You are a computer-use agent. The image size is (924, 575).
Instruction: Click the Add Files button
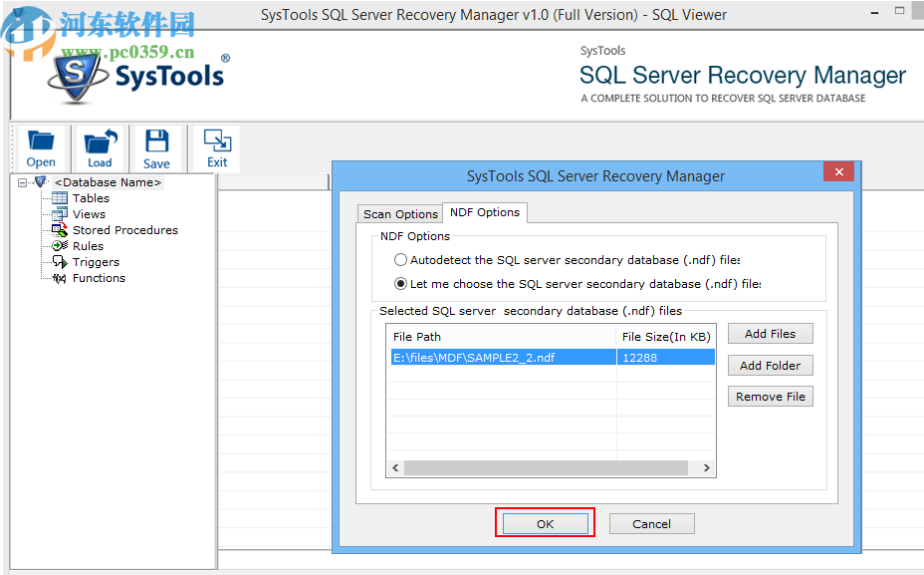pos(770,333)
